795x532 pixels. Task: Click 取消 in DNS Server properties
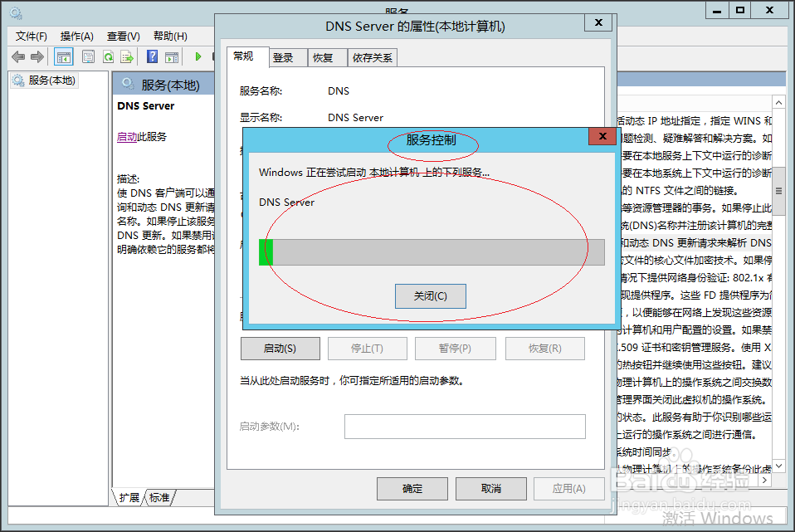[x=490, y=488]
